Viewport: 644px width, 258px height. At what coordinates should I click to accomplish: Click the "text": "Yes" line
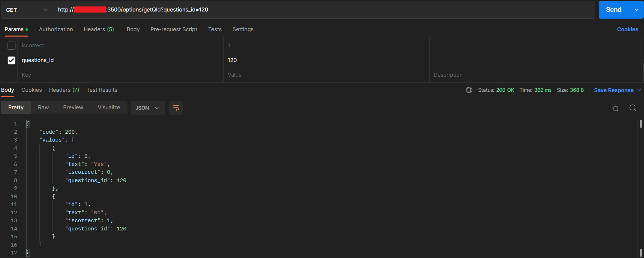(87, 164)
